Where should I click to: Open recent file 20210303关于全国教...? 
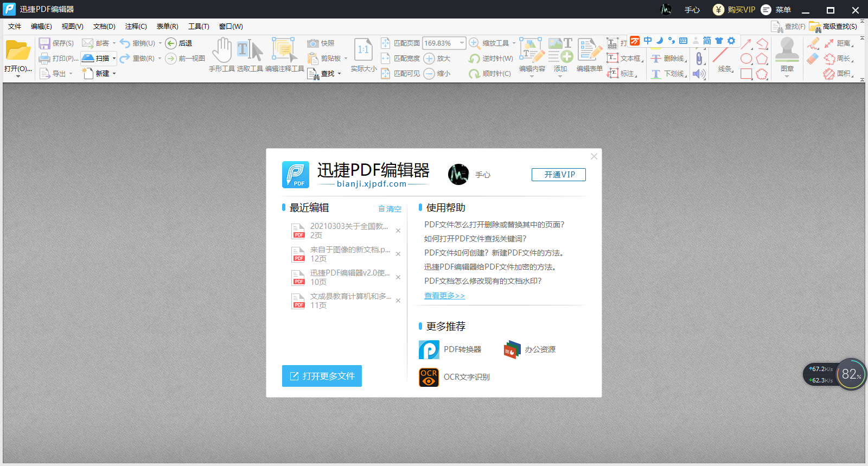[341, 231]
